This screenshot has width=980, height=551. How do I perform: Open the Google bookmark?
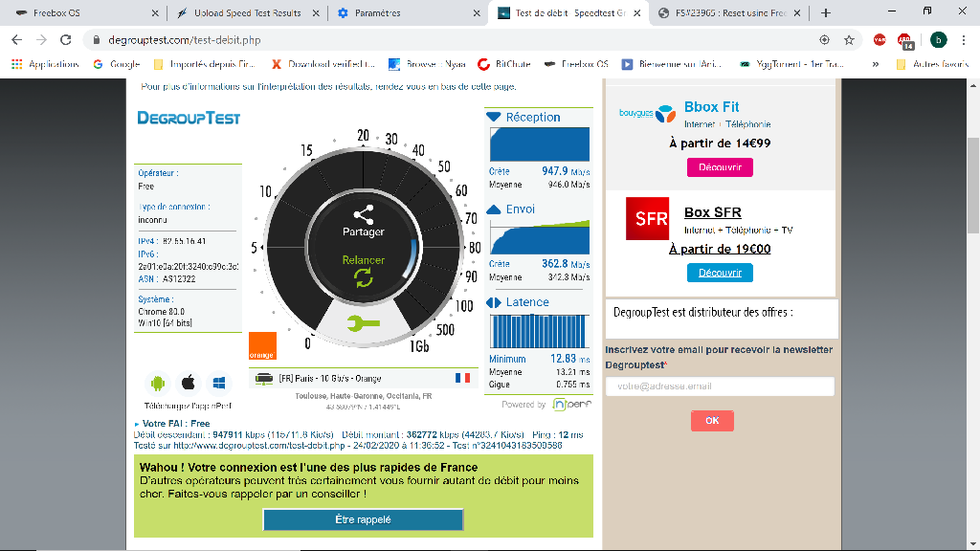click(x=116, y=64)
